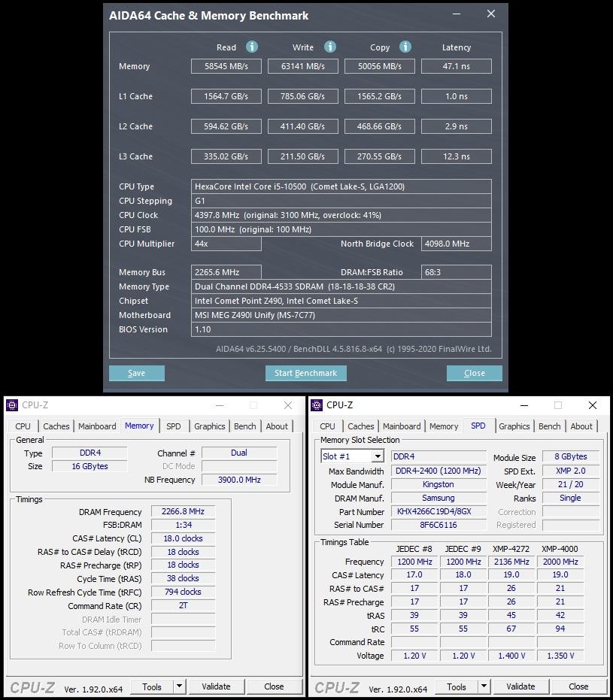Click CPU Type field HexaCore Intel Core i5-10500
Image resolution: width=613 pixels, height=700 pixels.
pos(341,186)
